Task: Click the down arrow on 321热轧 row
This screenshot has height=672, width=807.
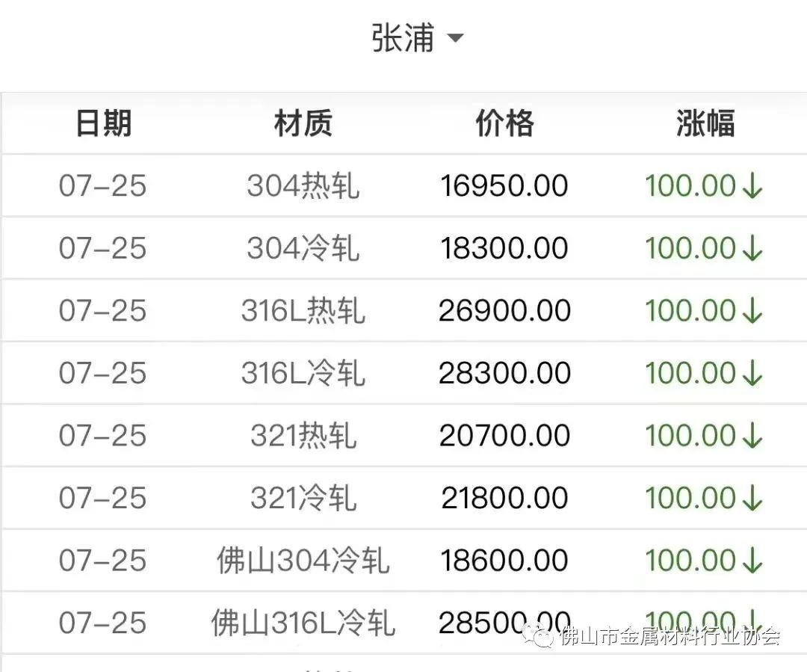Action: [x=752, y=436]
